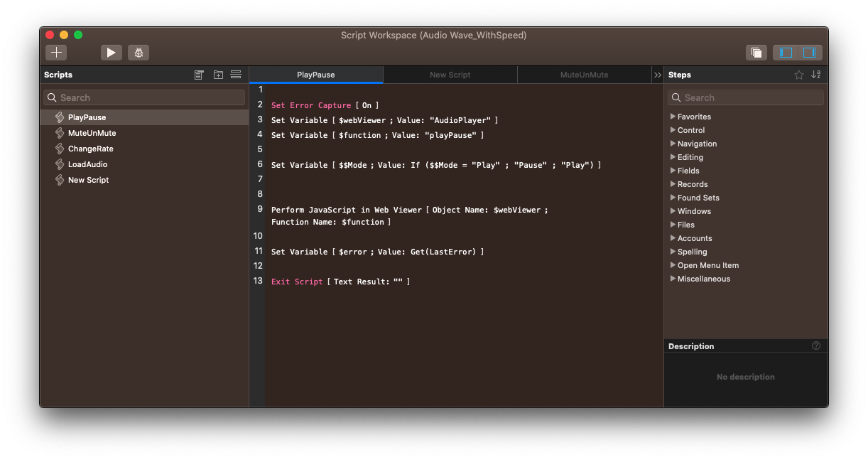Image resolution: width=868 pixels, height=460 pixels.
Task: Click the Description help question mark icon
Action: coord(816,346)
